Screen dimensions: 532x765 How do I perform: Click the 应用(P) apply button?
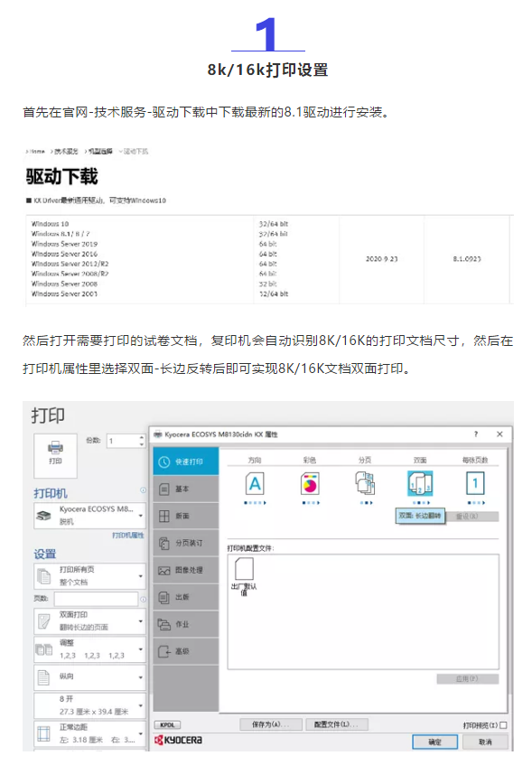pos(468,678)
